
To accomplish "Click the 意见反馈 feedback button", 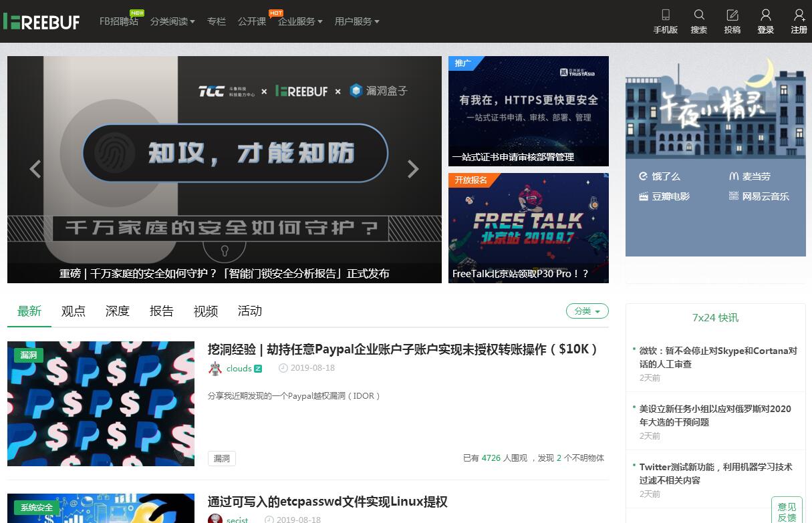I will (787, 512).
